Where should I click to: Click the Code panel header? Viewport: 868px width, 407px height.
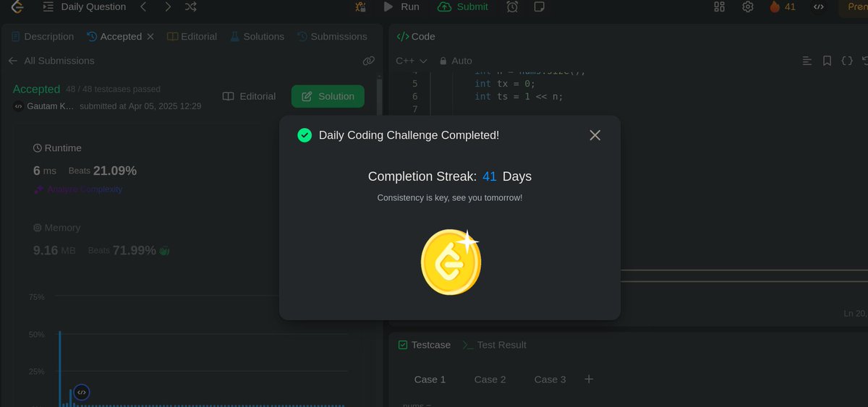pyautogui.click(x=416, y=36)
